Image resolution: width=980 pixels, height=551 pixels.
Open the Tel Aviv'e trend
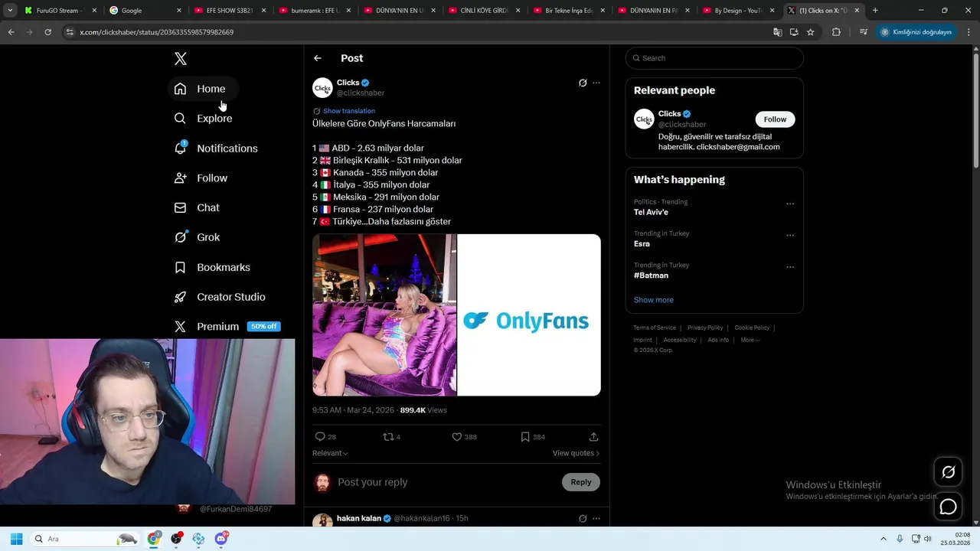[x=651, y=212]
